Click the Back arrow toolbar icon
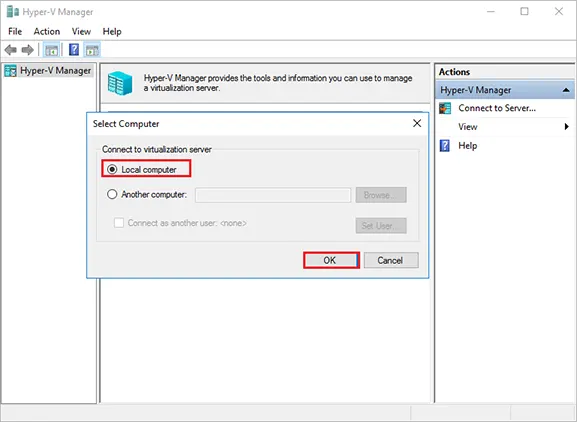The height and width of the screenshot is (422, 577). pyautogui.click(x=11, y=49)
